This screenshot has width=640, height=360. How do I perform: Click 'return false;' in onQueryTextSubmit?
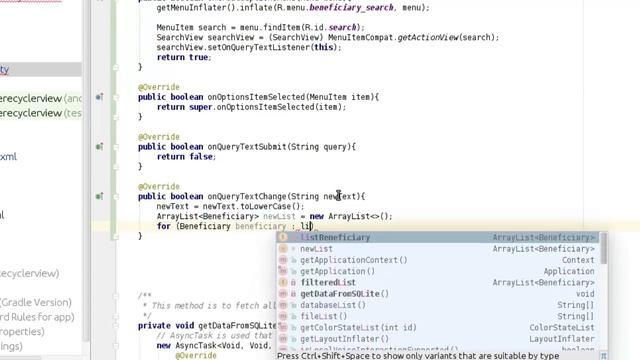tap(186, 157)
